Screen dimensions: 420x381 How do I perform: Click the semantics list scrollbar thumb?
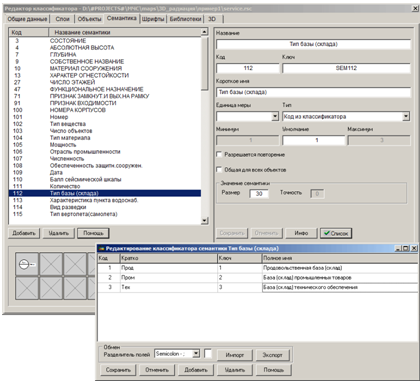coord(205,63)
